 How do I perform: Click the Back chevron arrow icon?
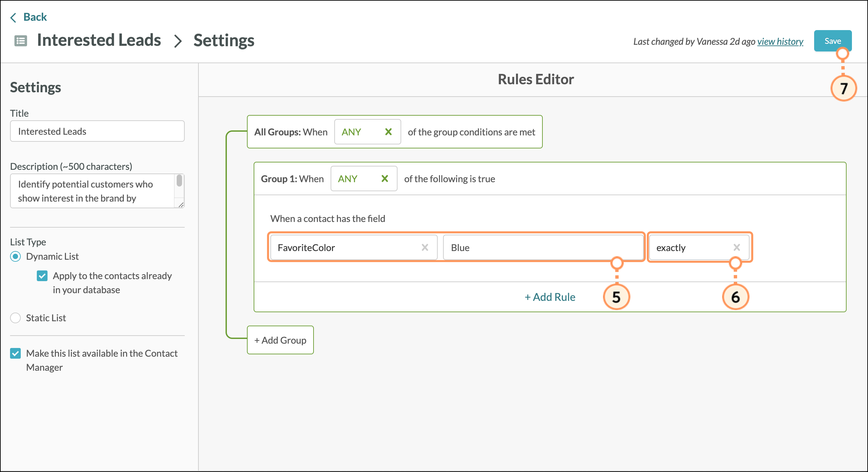[x=13, y=17]
